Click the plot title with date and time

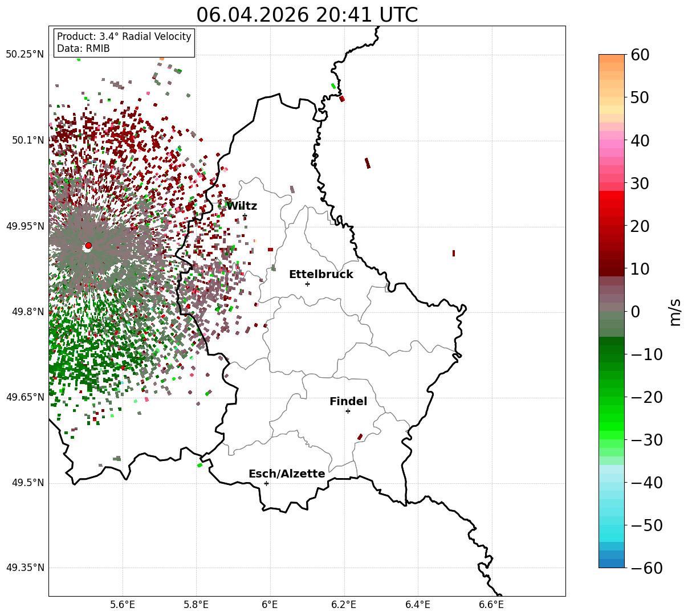point(307,15)
